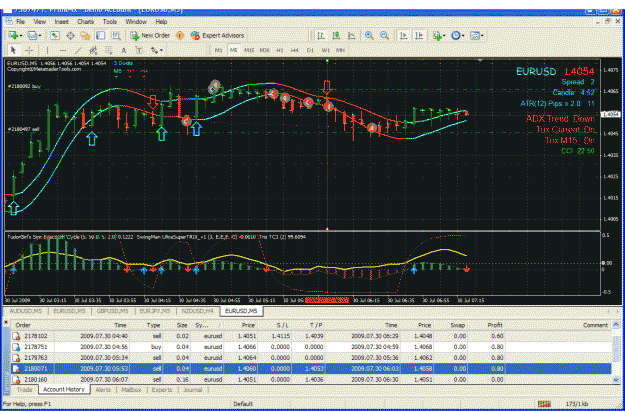Image resolution: width=625 pixels, height=411 pixels.
Task: Click the Expert Advisors button
Action: [x=218, y=35]
